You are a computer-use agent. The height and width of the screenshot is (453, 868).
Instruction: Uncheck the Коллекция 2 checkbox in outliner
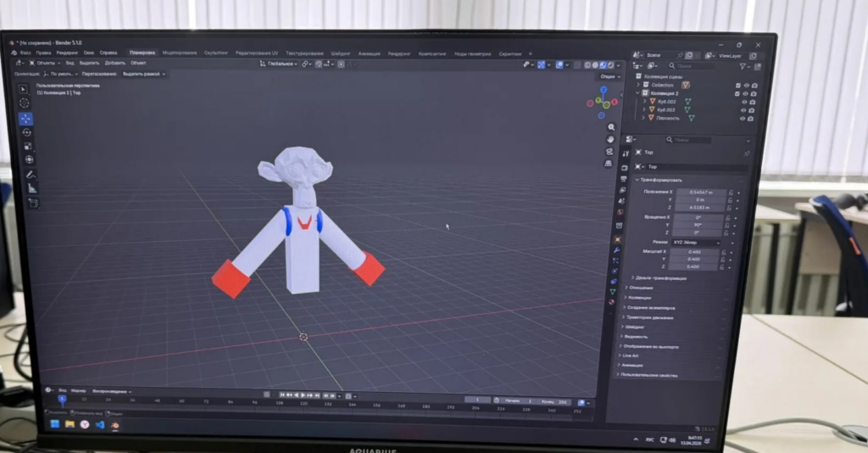point(737,93)
